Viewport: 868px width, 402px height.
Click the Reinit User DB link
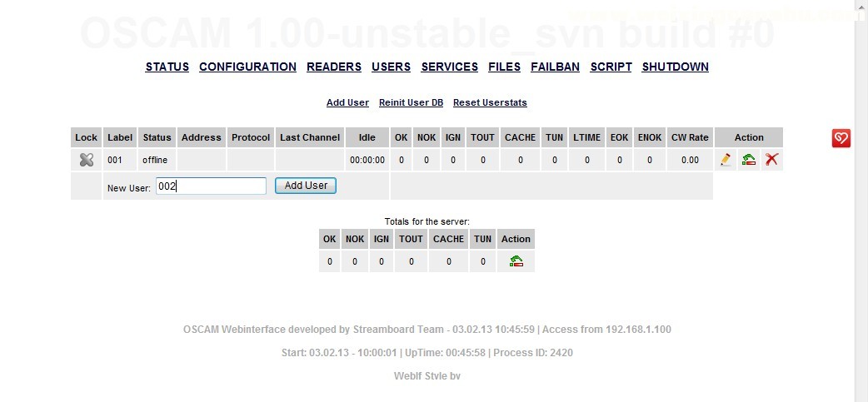(x=411, y=102)
